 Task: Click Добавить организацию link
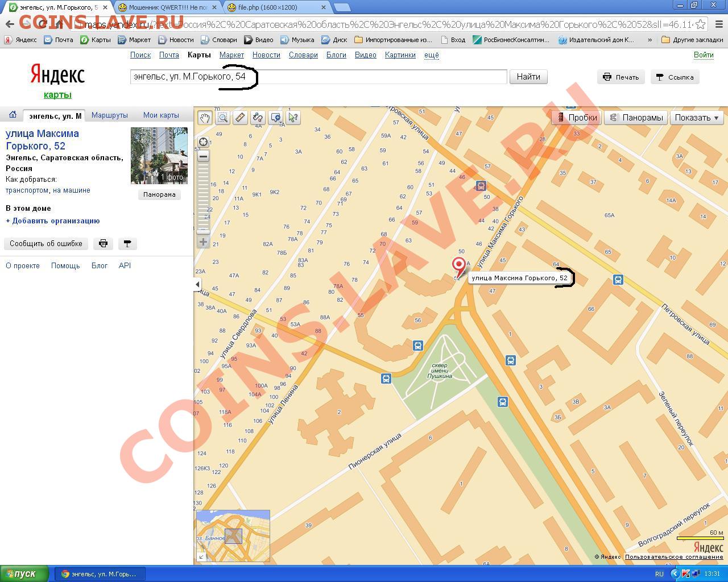click(52, 221)
